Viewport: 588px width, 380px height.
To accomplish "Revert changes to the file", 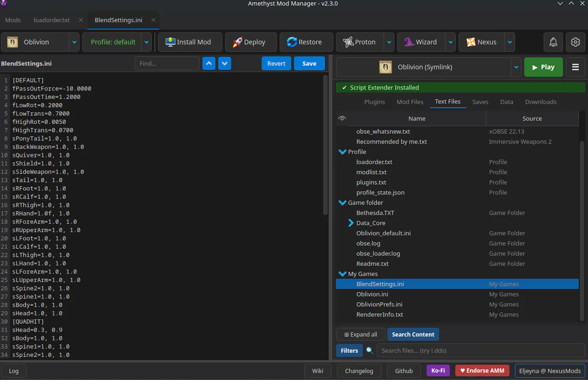I will pos(276,63).
